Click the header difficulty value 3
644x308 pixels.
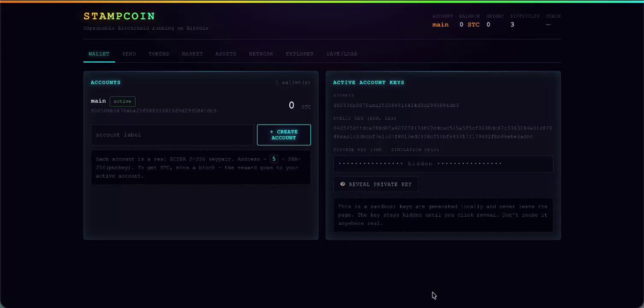coord(513,25)
